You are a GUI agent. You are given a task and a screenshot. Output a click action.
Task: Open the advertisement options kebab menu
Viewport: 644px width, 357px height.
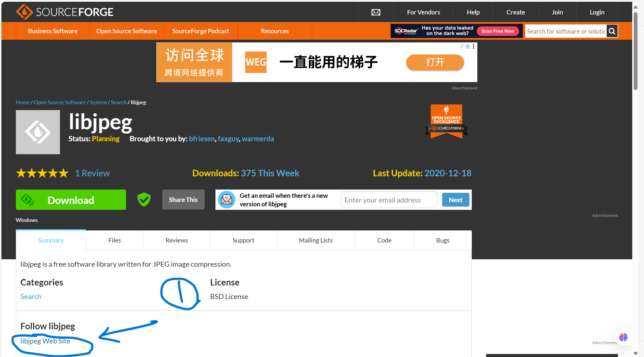tap(474, 46)
